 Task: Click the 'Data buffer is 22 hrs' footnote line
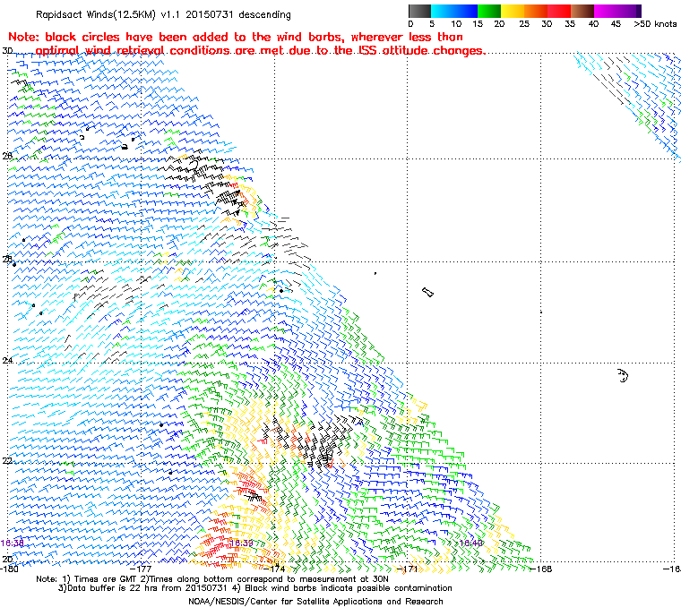point(255,588)
